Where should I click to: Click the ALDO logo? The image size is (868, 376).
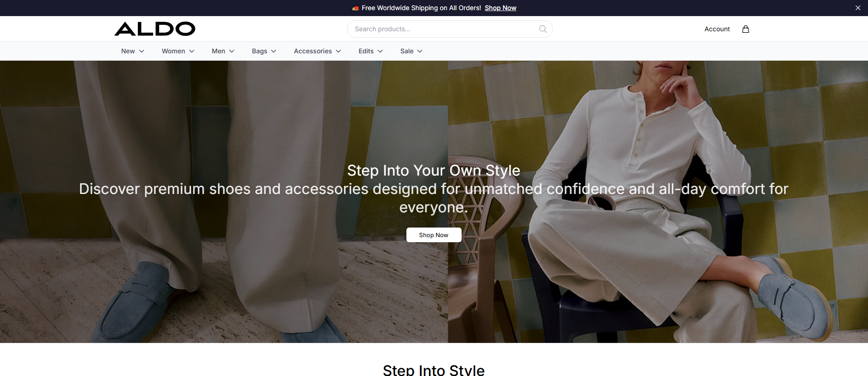[155, 29]
